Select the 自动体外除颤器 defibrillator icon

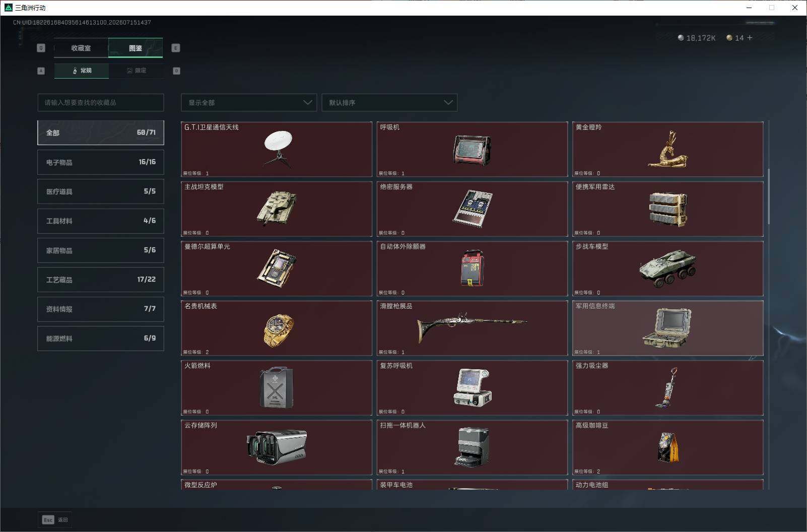472,269
